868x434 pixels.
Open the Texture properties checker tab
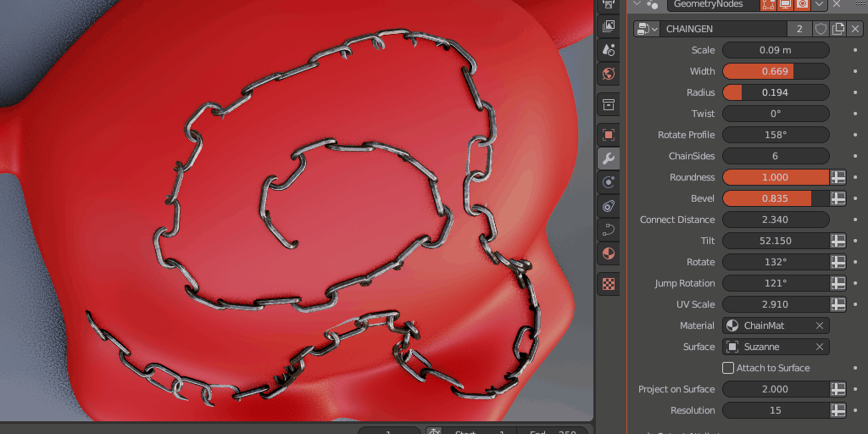(609, 285)
